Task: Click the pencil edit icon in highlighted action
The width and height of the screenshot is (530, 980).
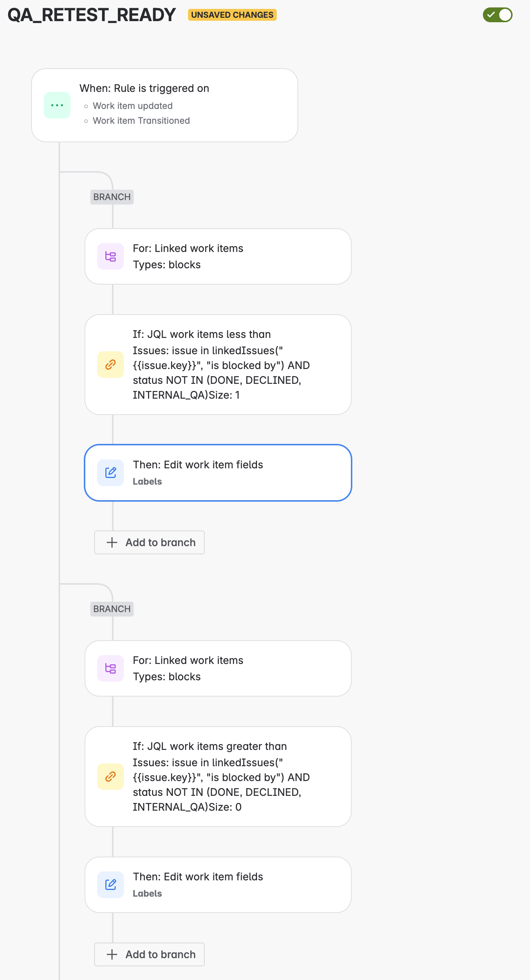Action: (111, 472)
